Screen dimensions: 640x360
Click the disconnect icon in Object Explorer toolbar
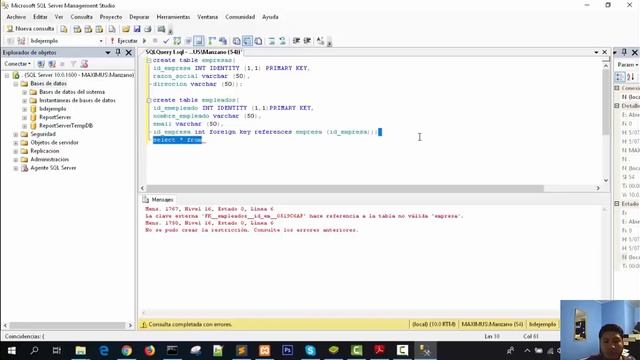(x=52, y=64)
